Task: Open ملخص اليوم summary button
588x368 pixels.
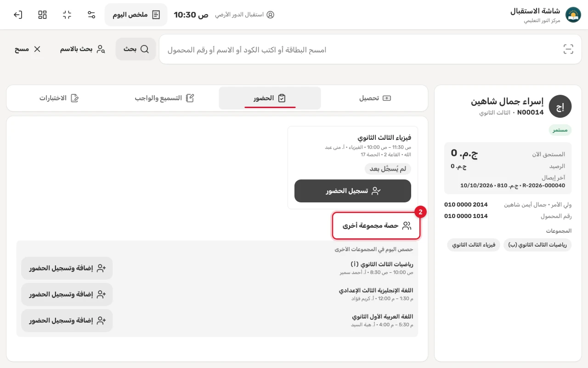Action: point(136,15)
